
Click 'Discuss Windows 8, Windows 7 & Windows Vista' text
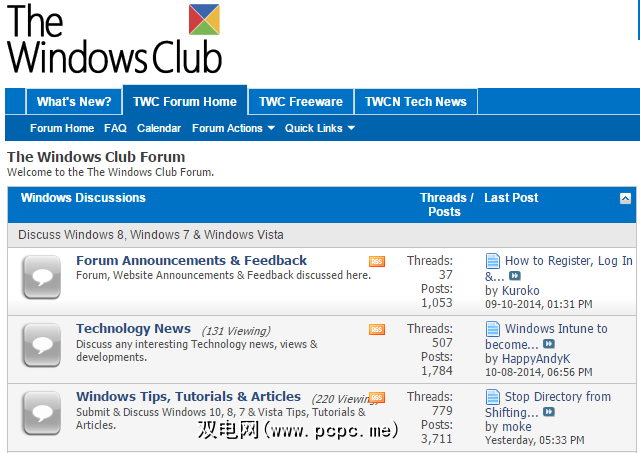[x=151, y=235]
